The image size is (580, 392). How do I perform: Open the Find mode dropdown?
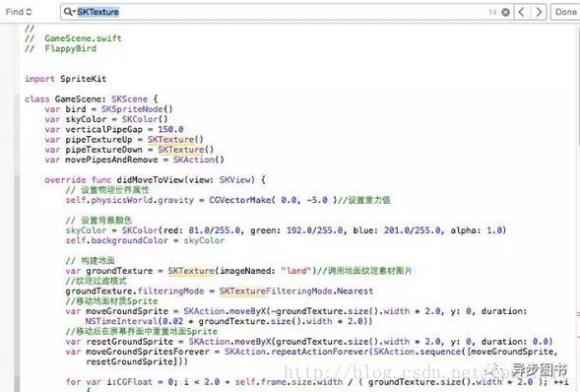tap(19, 12)
